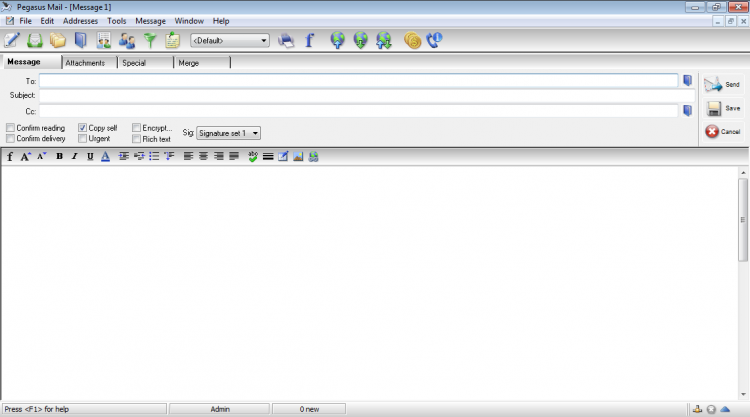This screenshot has height=417, width=750.
Task: Open address books toolbar icon
Action: 81,40
